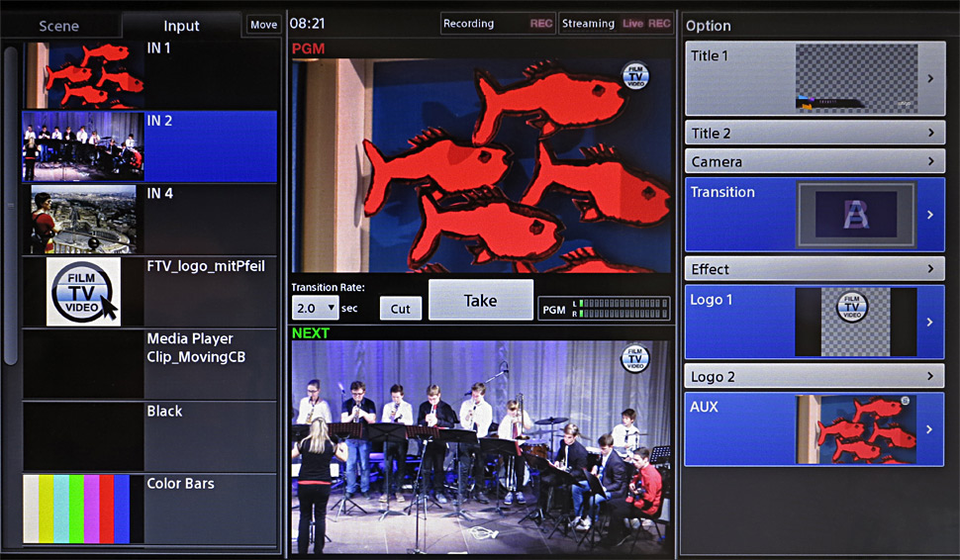The image size is (960, 560).
Task: Click the Transition A/B preview icon
Action: click(856, 215)
